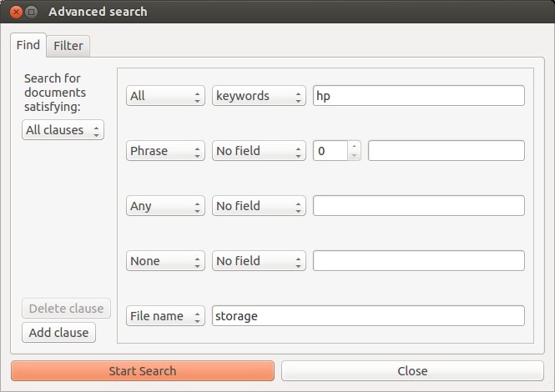Open the No field dropdown beside Phrase
555x392 pixels.
point(259,151)
